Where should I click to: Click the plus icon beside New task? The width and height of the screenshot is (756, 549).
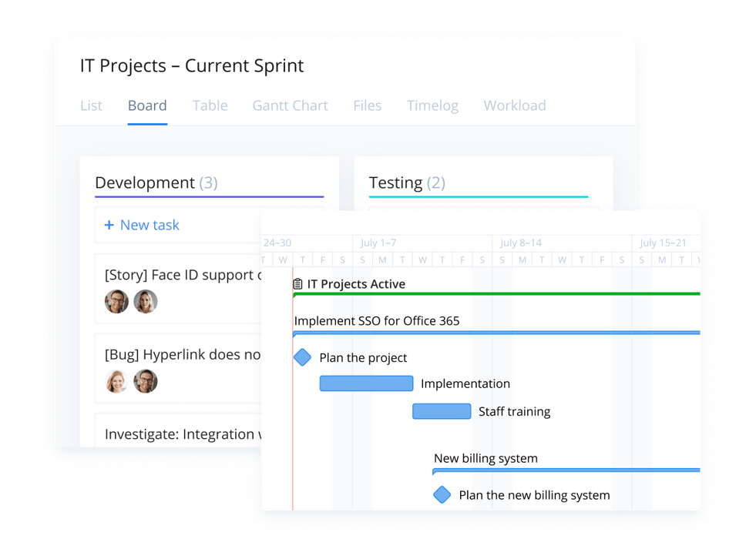coord(109,225)
